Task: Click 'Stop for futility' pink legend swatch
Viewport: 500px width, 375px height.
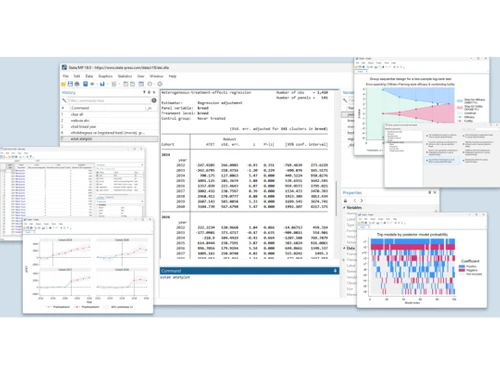Action: click(x=460, y=108)
